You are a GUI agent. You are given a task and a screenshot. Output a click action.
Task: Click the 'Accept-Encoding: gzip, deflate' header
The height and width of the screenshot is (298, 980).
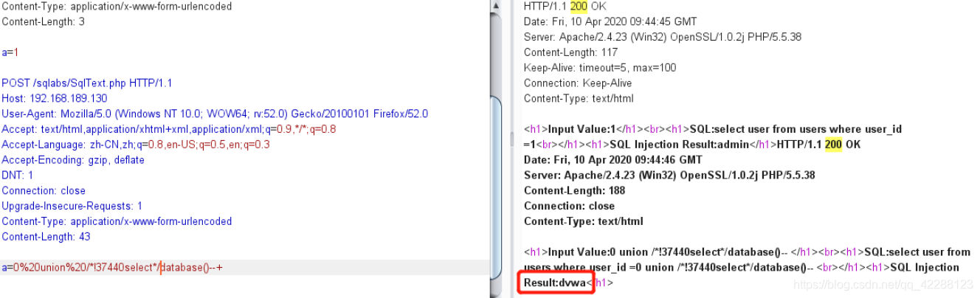pyautogui.click(x=73, y=160)
